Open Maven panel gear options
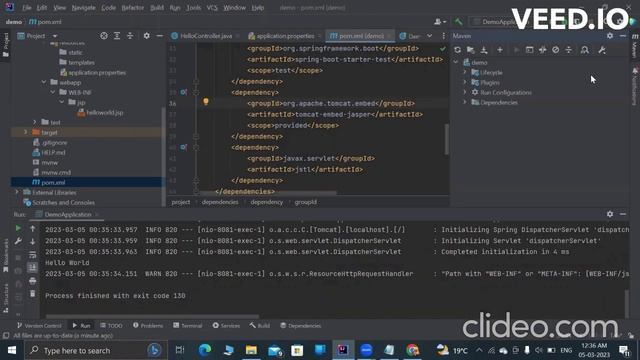 [610, 36]
